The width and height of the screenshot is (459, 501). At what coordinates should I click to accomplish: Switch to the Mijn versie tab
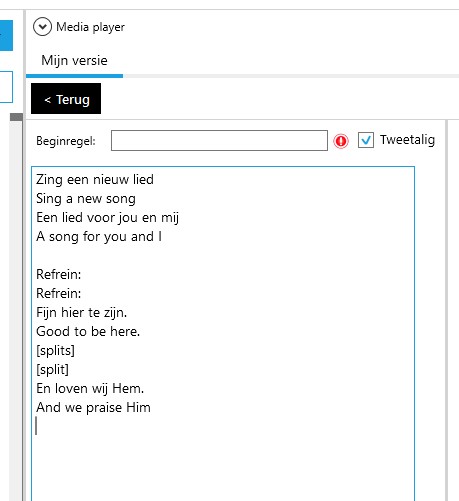pyautogui.click(x=74, y=61)
